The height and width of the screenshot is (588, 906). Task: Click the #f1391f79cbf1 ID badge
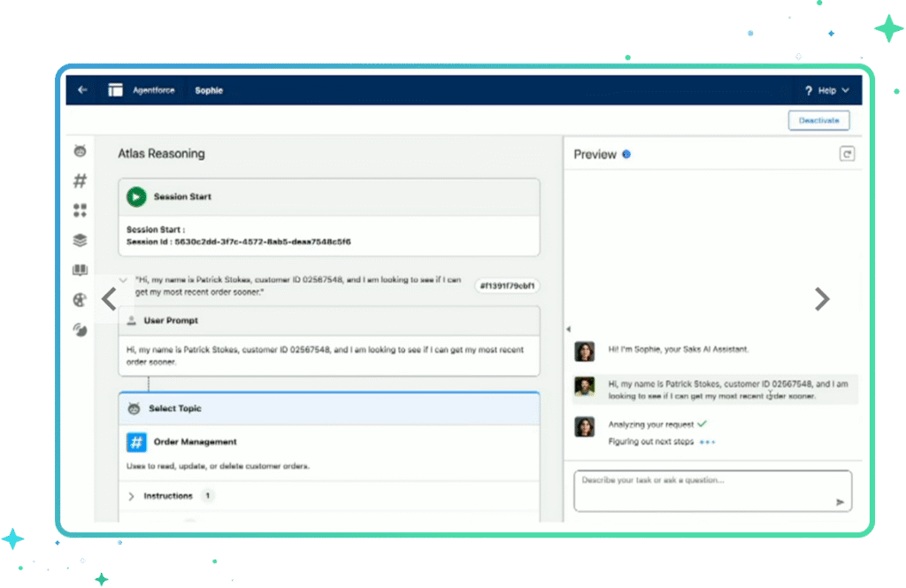pos(507,286)
